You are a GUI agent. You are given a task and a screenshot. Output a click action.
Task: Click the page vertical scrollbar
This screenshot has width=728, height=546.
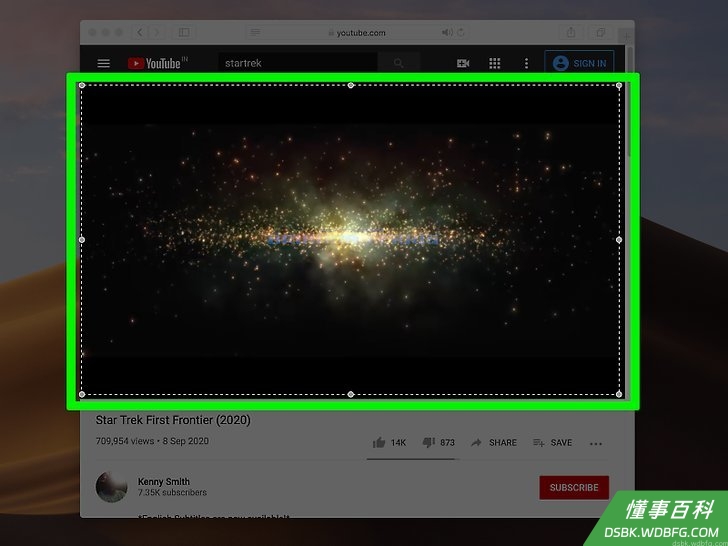tap(630, 102)
